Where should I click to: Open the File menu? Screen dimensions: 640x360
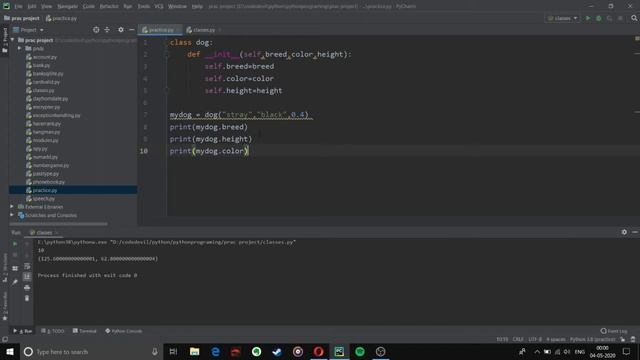click(19, 7)
